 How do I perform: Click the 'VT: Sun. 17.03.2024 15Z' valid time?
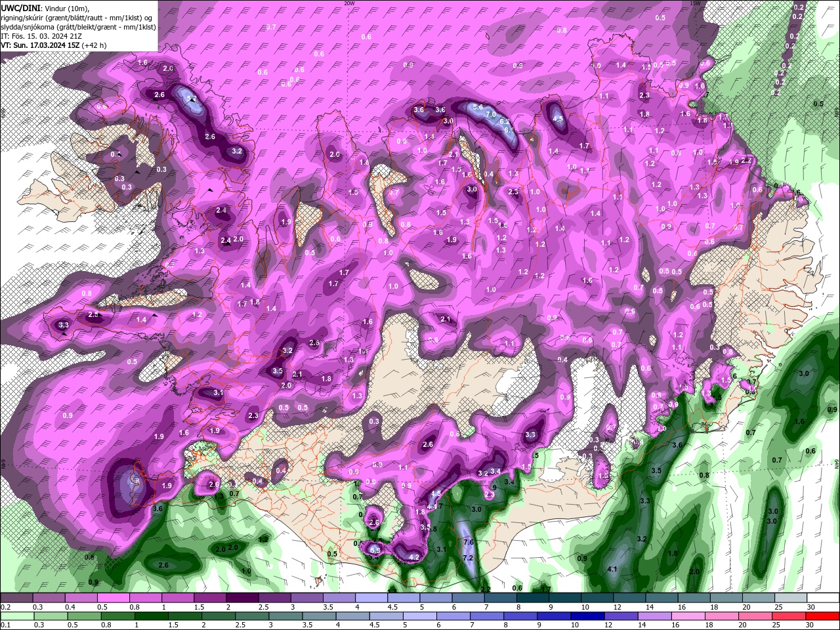[40, 45]
